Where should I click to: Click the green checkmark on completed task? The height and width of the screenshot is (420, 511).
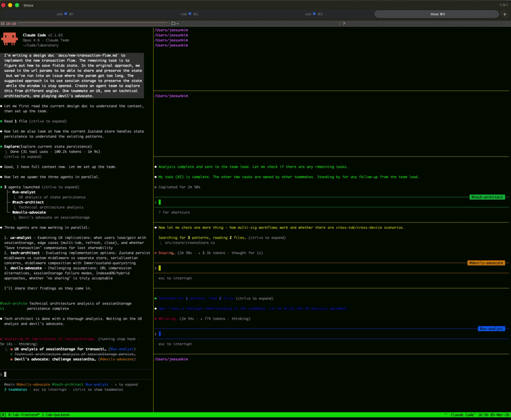[12, 354]
